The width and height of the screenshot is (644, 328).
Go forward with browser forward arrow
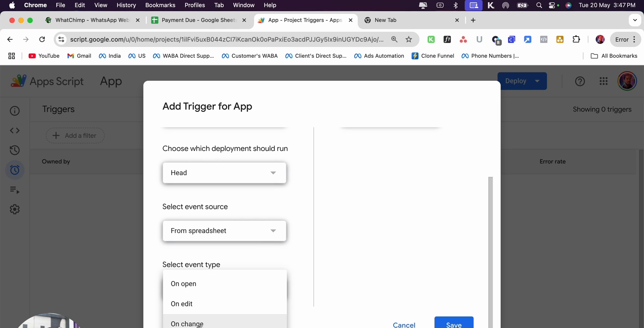26,40
